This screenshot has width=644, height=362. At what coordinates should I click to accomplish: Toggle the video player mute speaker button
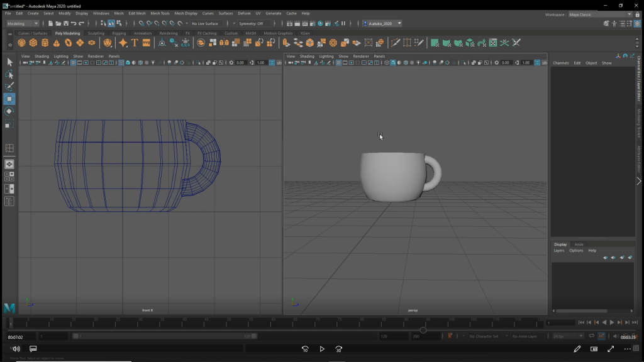(x=16, y=349)
